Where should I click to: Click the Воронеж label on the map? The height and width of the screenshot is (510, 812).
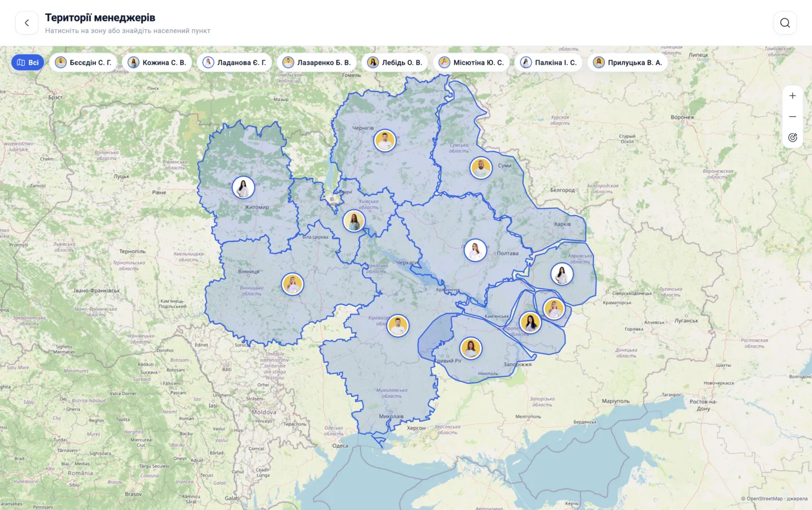pos(682,117)
